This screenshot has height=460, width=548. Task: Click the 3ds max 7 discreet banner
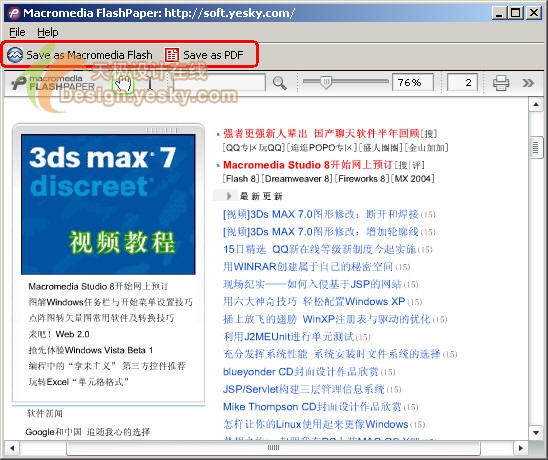108,204
